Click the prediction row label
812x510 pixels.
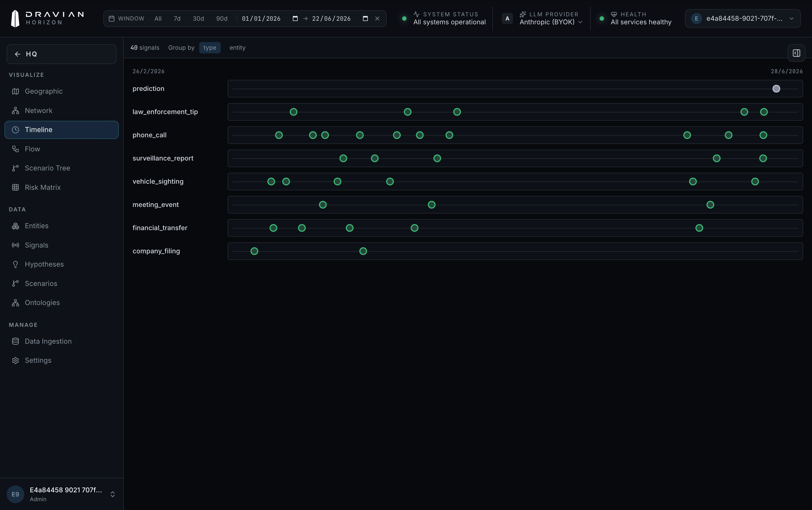pyautogui.click(x=148, y=89)
